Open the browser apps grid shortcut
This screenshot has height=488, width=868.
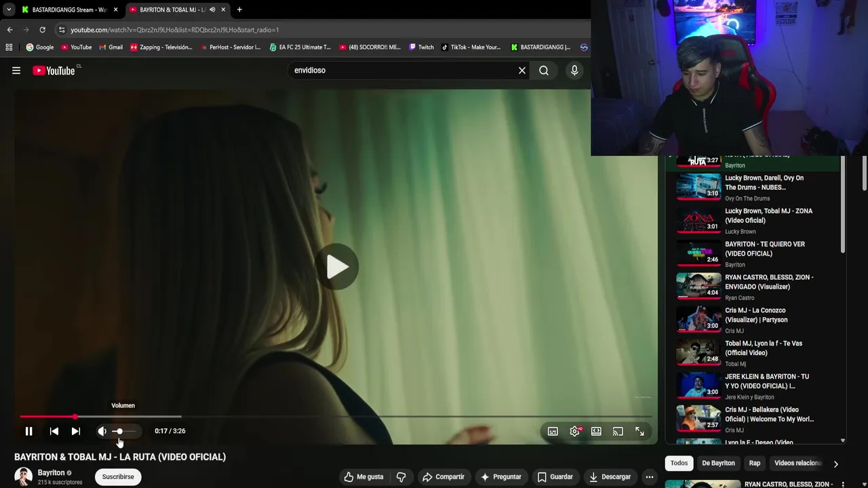coord(9,47)
